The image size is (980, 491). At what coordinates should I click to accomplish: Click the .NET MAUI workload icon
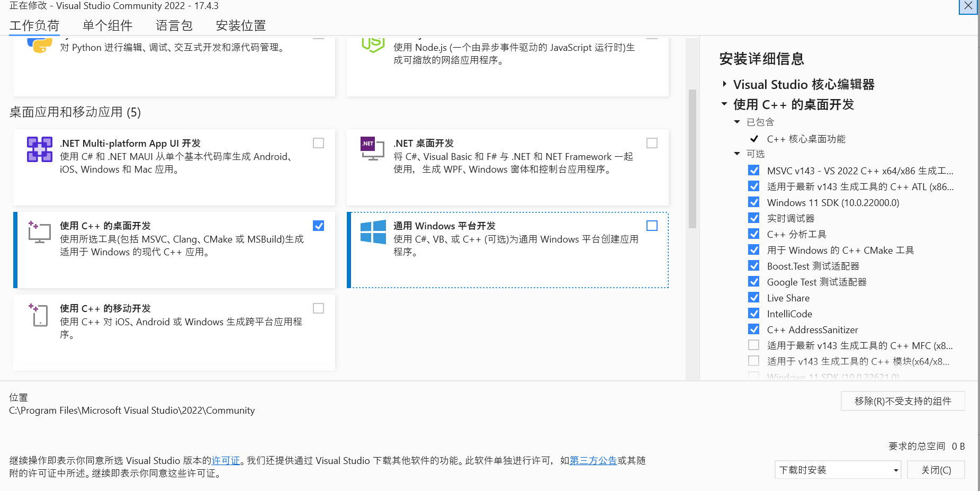pyautogui.click(x=40, y=149)
